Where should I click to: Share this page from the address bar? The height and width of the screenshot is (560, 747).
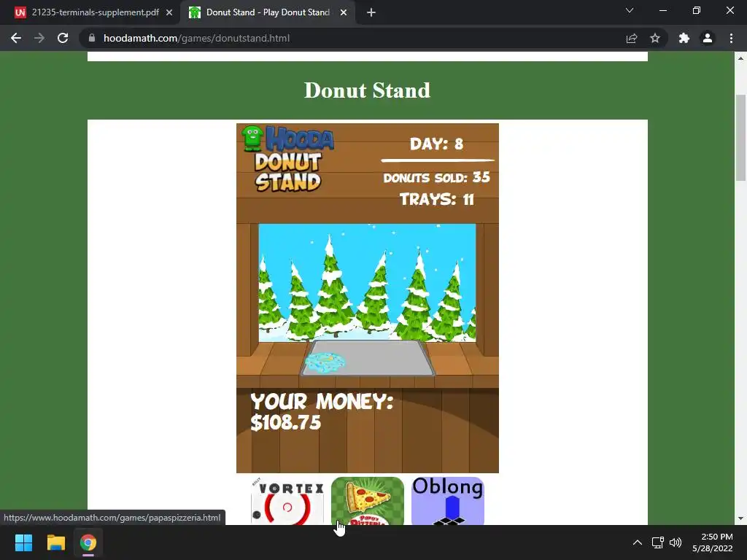point(632,38)
